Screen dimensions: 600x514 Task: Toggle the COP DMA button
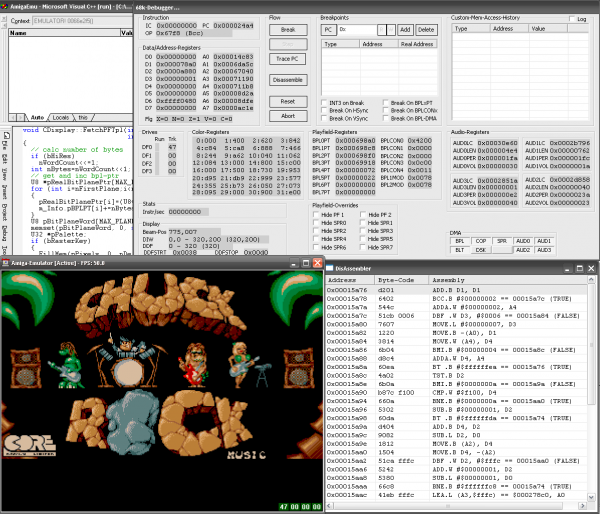[481, 241]
